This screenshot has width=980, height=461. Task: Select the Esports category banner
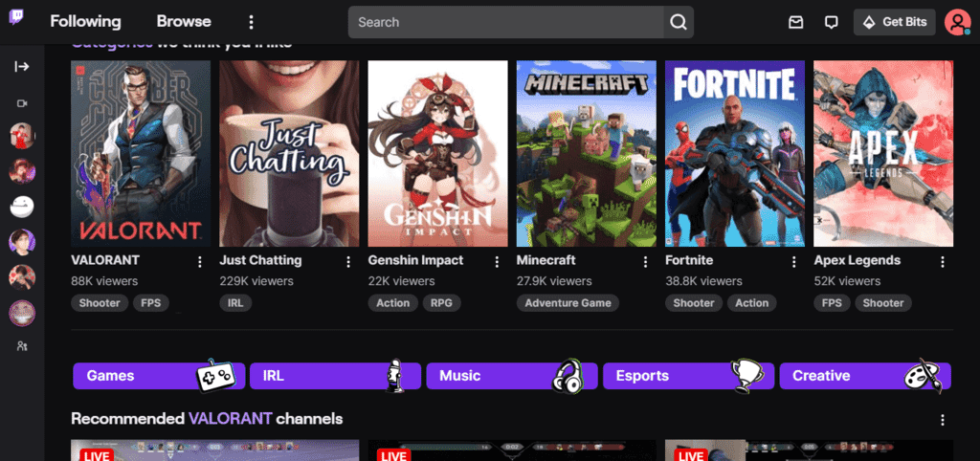coord(689,376)
